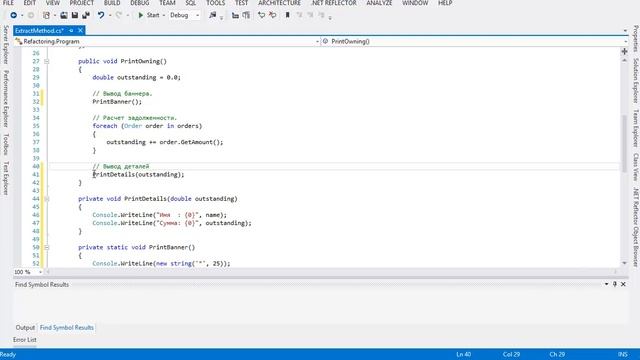Viewport: 640px width, 360px height.
Task: Open the Toolbox side tab
Action: [6, 144]
